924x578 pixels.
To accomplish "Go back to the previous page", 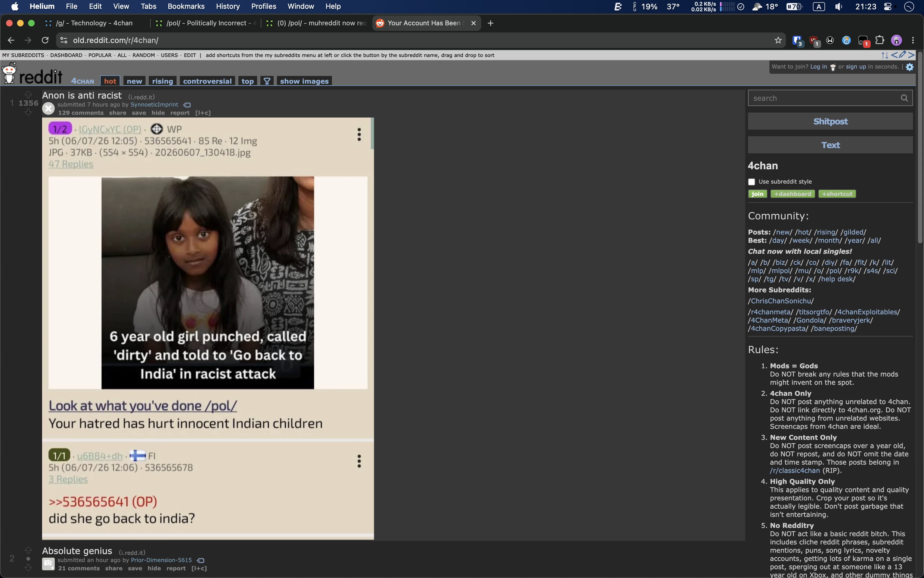I will pyautogui.click(x=11, y=40).
